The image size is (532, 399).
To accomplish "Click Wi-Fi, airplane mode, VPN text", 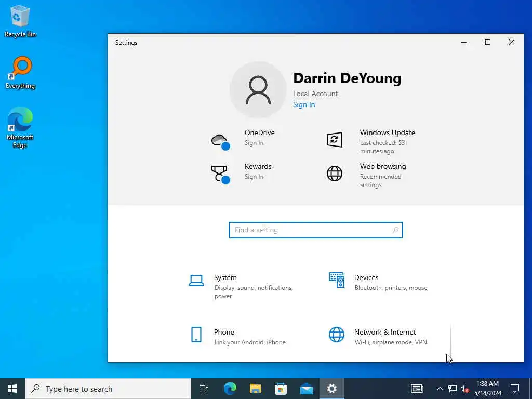I will point(391,342).
